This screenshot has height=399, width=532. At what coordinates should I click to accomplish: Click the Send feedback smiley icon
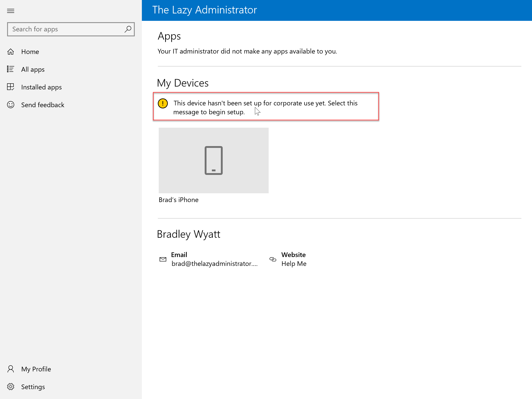point(11,105)
